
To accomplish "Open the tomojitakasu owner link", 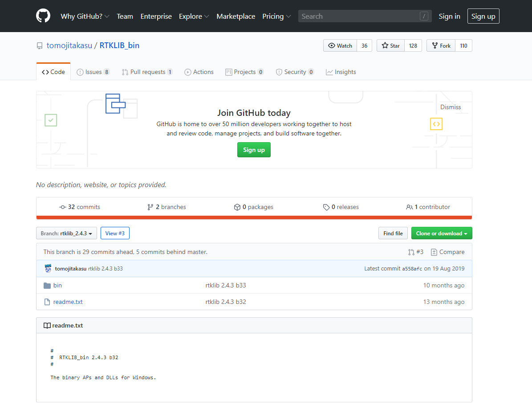I will pyautogui.click(x=69, y=45).
